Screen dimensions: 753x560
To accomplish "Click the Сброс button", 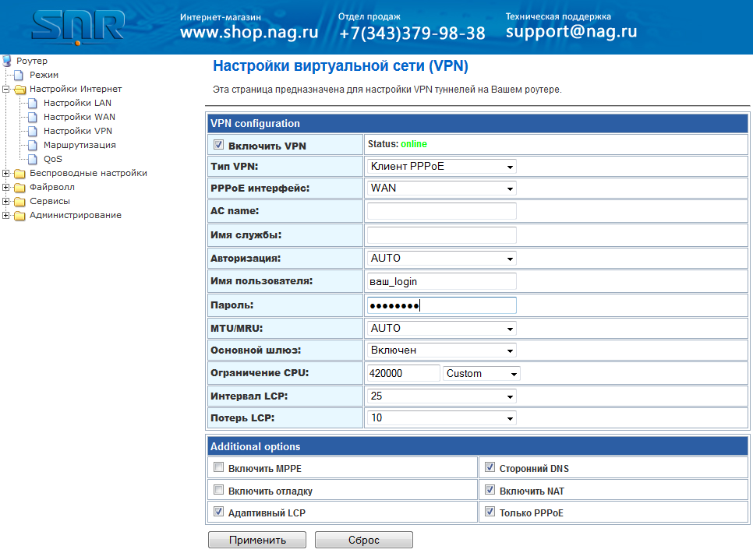I will pyautogui.click(x=364, y=540).
